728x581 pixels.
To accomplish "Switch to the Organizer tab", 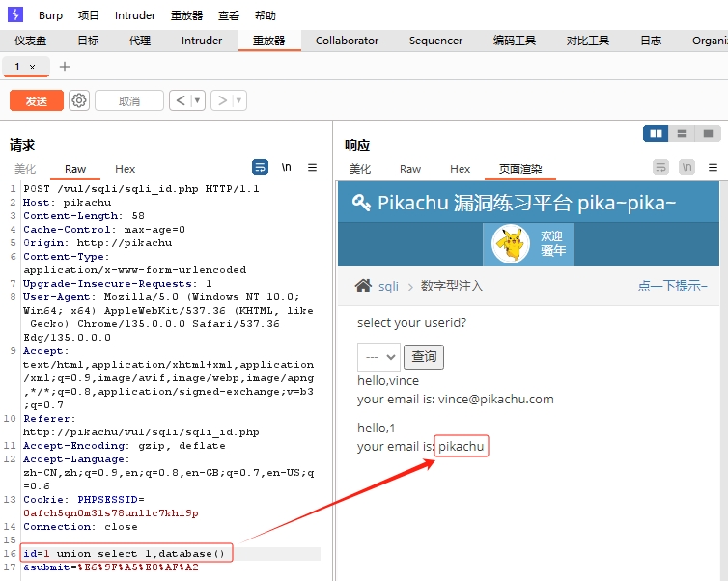I will click(x=710, y=41).
